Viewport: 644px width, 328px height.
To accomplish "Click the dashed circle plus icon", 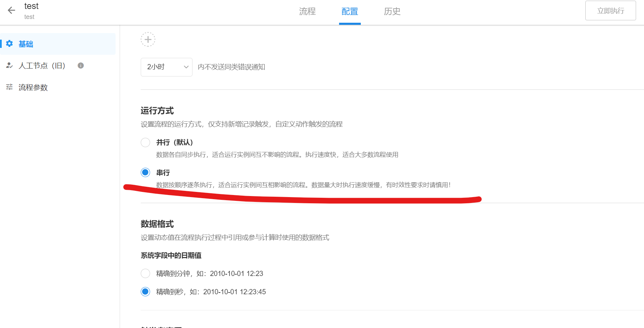I will point(148,40).
